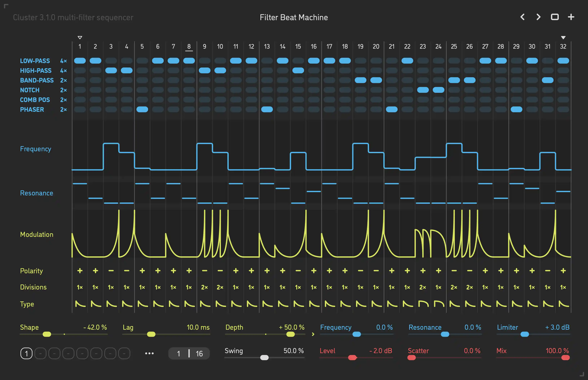Select the last empty pattern slot

tap(124, 353)
